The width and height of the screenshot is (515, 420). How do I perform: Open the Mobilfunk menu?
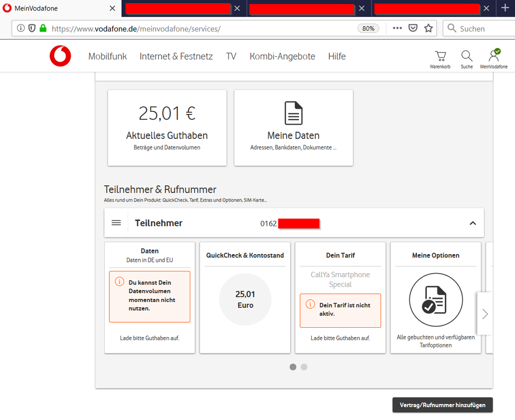(x=107, y=57)
